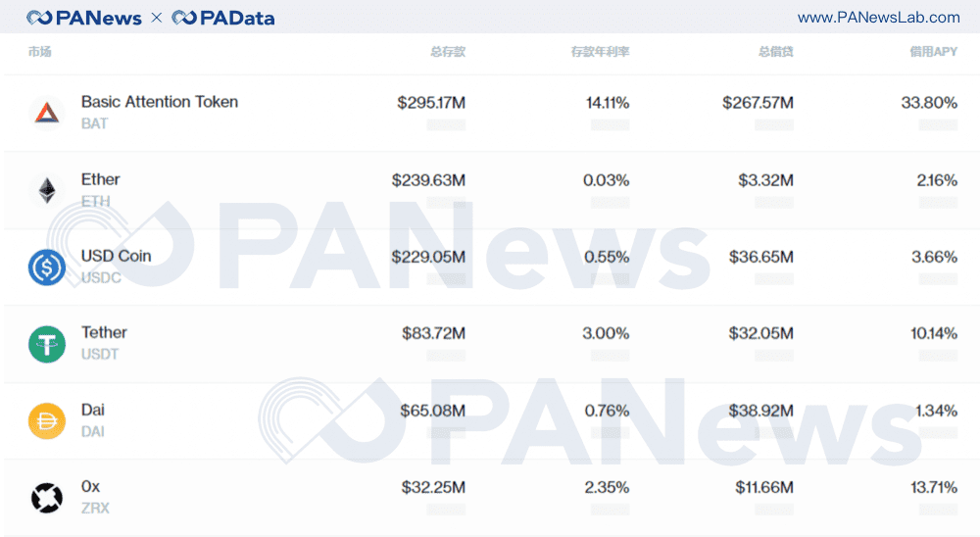The image size is (980, 537).
Task: Open the www.PANewsLab.com link
Action: (879, 17)
